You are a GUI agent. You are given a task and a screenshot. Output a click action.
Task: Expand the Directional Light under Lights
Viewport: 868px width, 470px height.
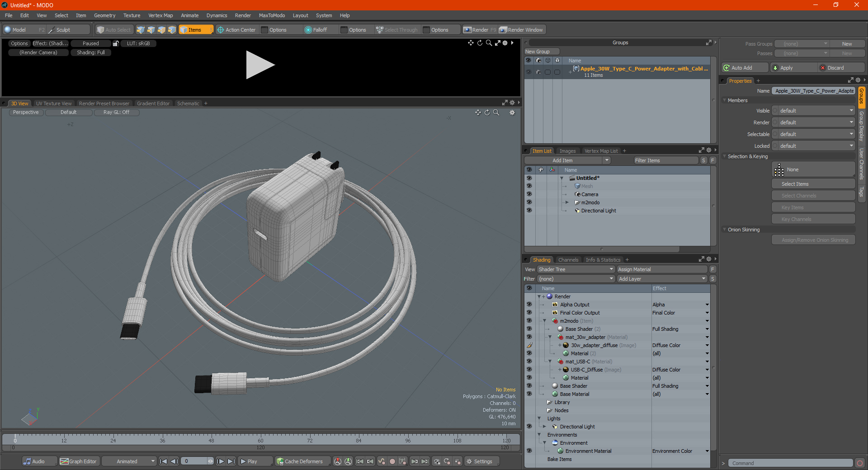click(x=544, y=427)
